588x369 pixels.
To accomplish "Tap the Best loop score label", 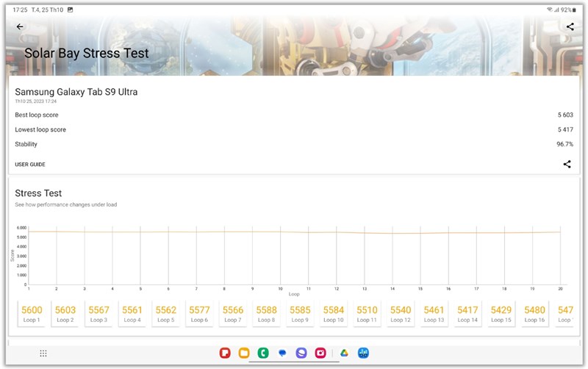I will point(36,115).
